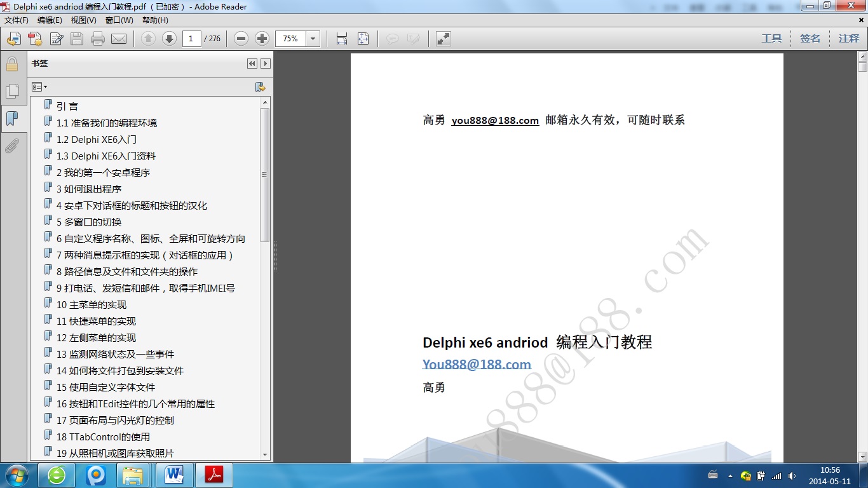Select bookmark 5 多窗口的切换
The image size is (868, 488).
click(89, 222)
